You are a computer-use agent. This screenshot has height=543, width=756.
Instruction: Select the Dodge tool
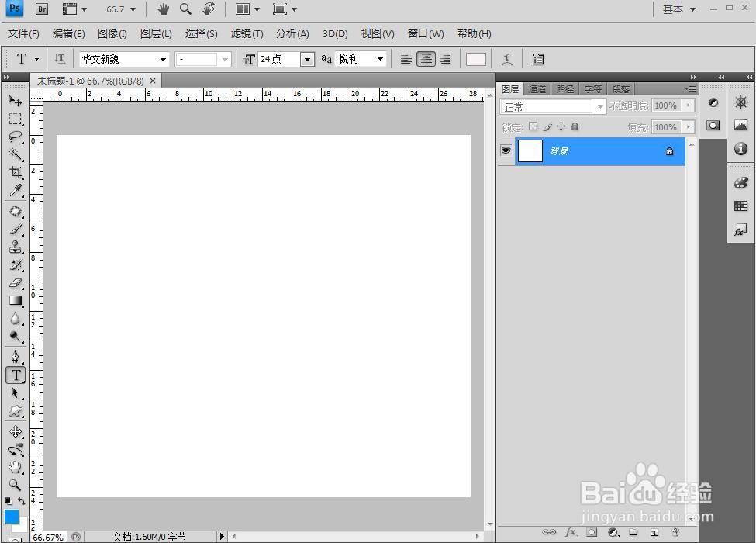[x=16, y=336]
